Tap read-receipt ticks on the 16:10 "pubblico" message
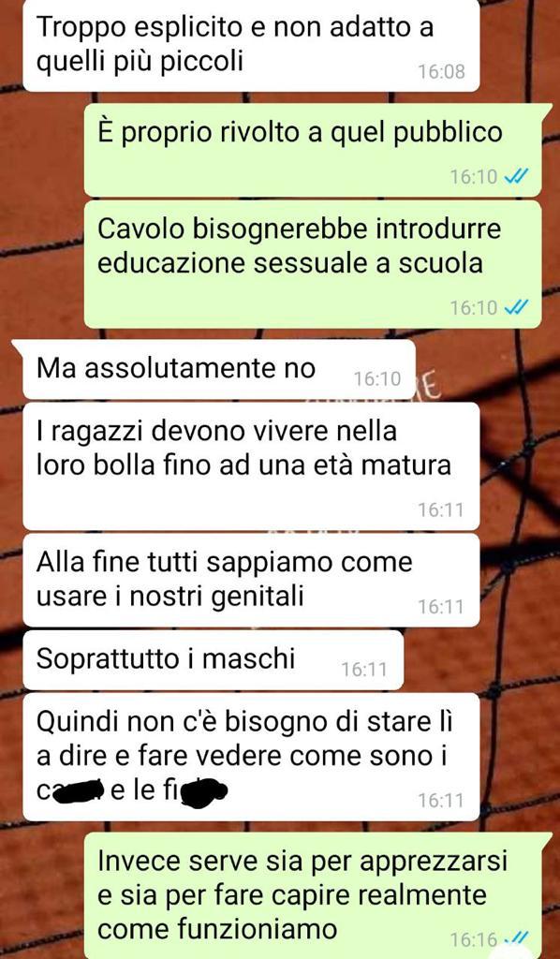Image resolution: width=560 pixels, height=959 pixels. [515, 177]
